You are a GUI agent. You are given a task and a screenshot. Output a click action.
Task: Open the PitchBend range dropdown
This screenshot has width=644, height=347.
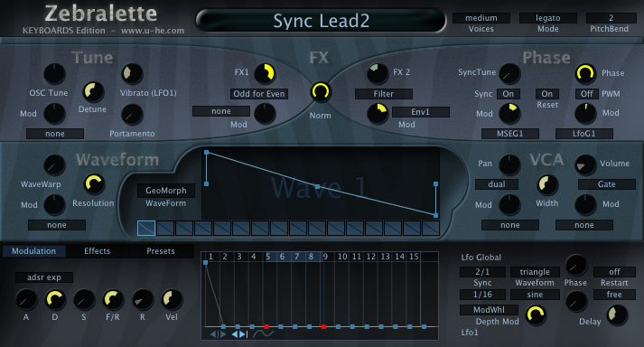(611, 18)
